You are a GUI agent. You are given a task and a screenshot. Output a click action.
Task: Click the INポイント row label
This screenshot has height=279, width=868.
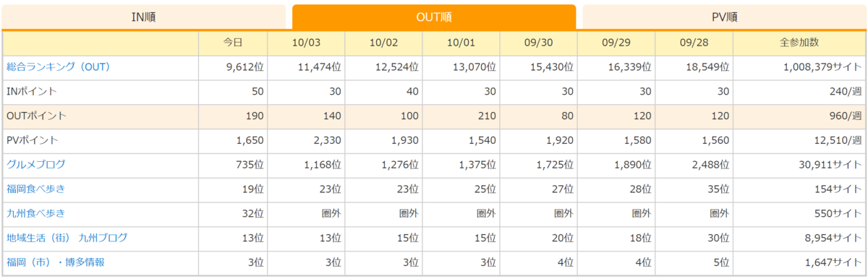pyautogui.click(x=32, y=92)
